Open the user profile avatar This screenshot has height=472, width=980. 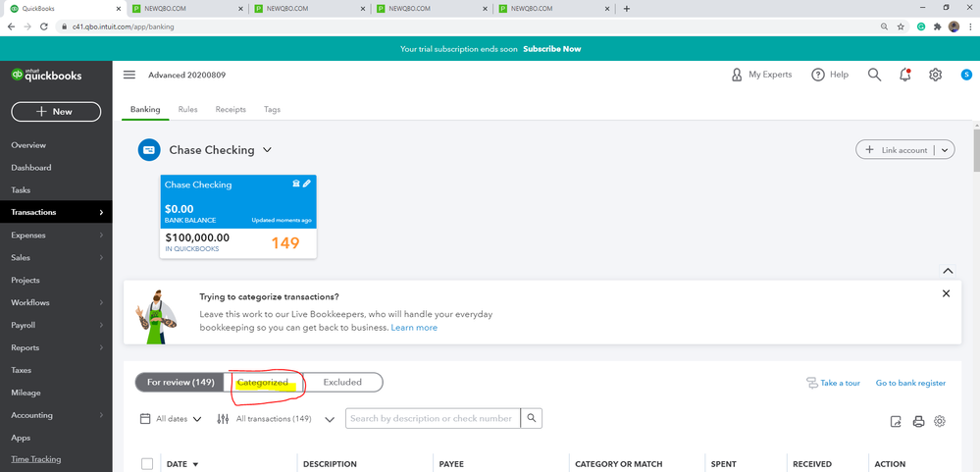click(966, 75)
